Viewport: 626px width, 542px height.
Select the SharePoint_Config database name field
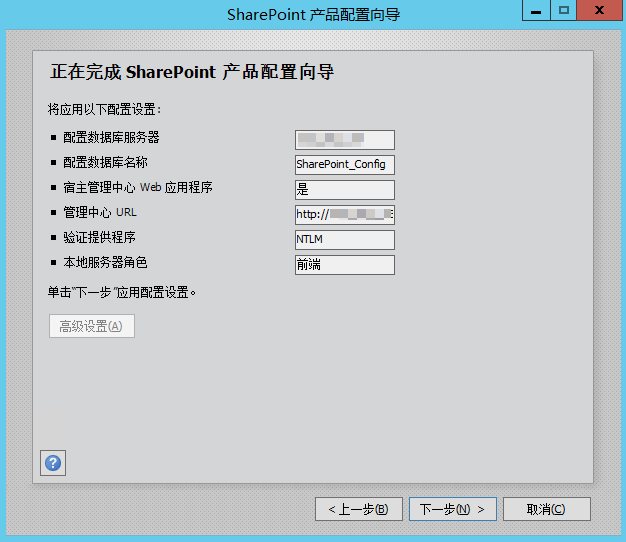coord(345,165)
